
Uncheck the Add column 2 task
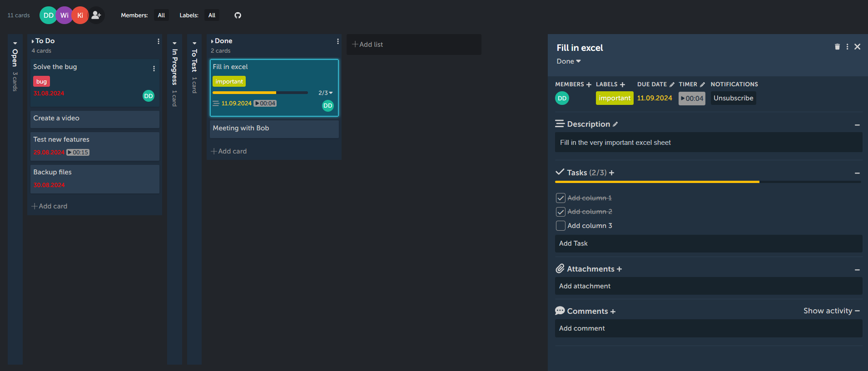point(560,212)
